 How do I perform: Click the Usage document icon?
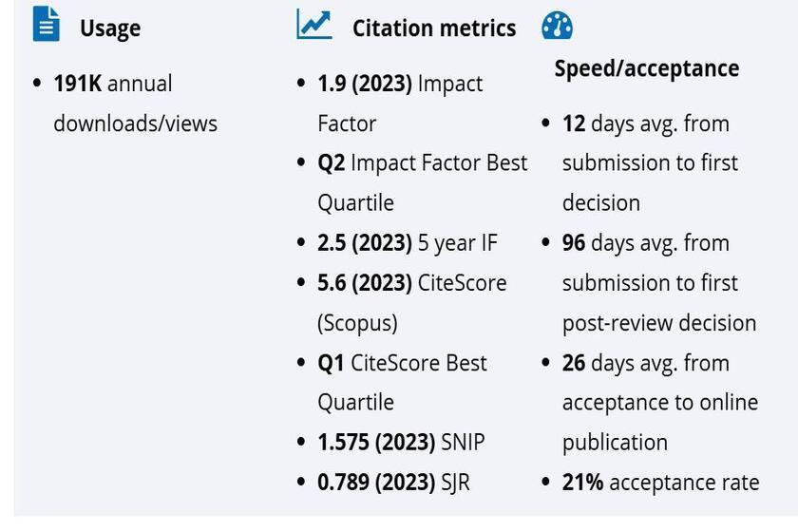coord(47,25)
